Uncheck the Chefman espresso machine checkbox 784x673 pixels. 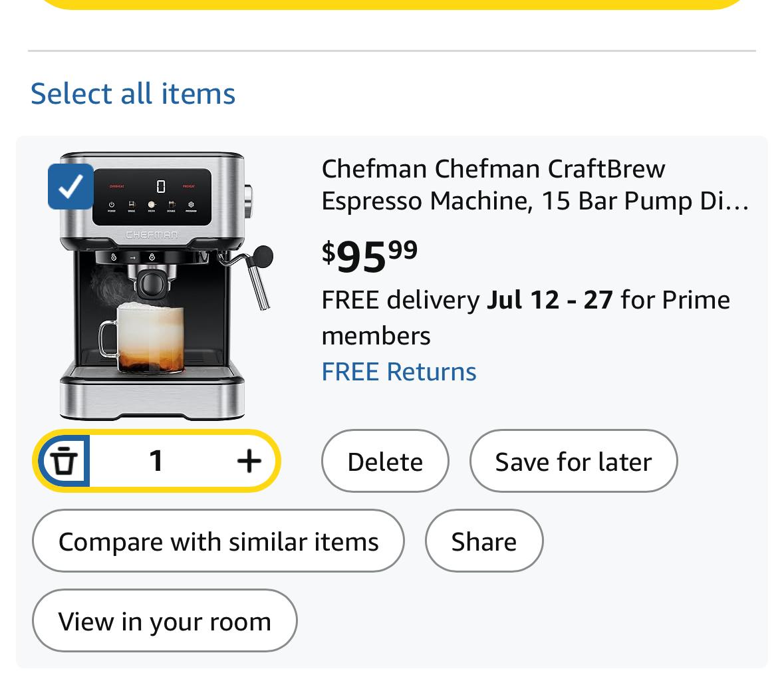70,186
